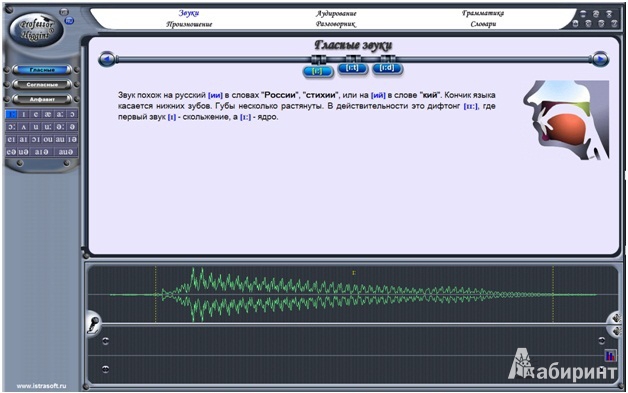Click the Professor Higgins logo

(x=36, y=30)
